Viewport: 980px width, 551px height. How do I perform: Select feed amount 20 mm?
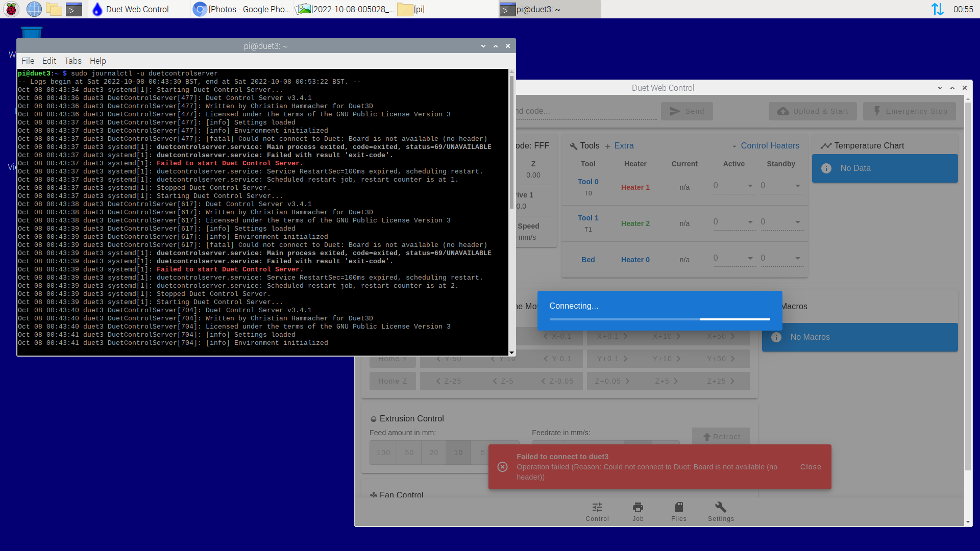pos(434,453)
